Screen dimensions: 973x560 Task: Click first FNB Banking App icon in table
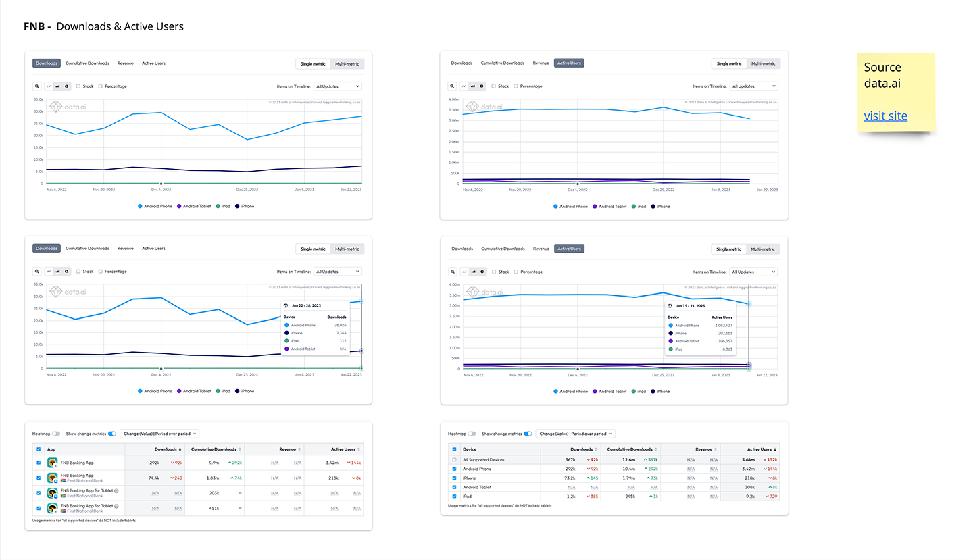[52, 463]
